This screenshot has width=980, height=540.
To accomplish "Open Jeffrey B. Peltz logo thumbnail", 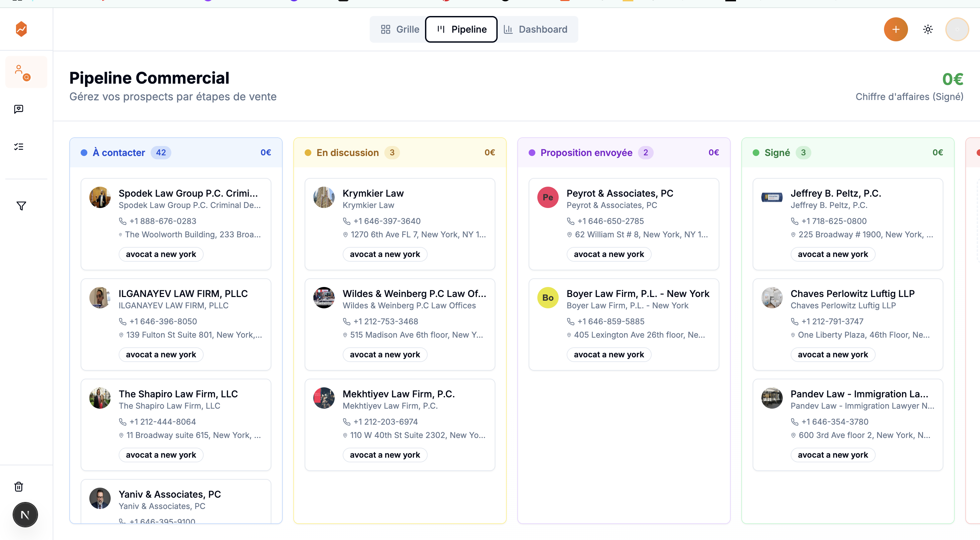I will tap(772, 197).
